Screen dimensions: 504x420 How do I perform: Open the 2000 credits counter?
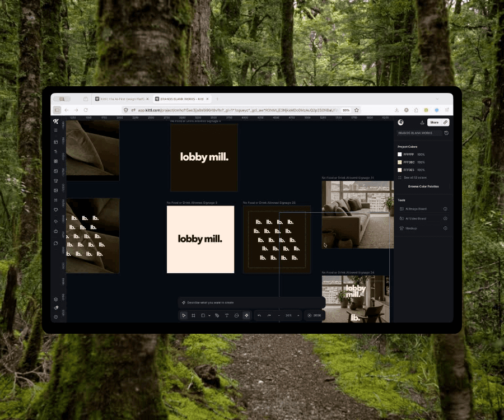click(314, 315)
